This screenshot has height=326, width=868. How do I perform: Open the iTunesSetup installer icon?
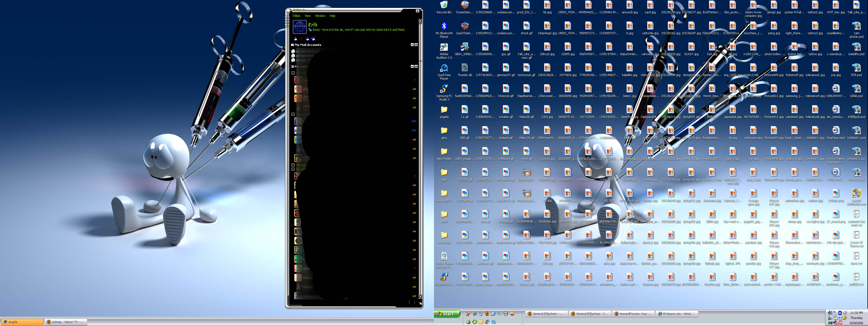tap(465, 7)
